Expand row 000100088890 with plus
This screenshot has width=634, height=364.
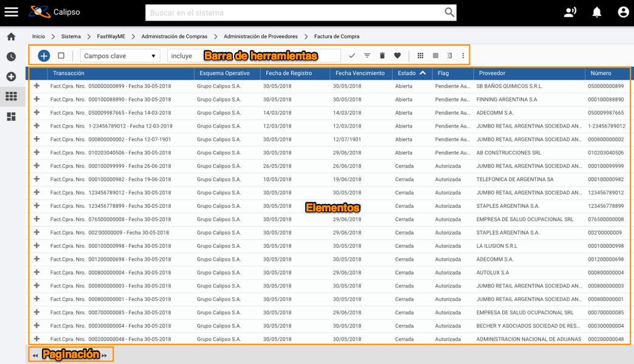tap(37, 99)
